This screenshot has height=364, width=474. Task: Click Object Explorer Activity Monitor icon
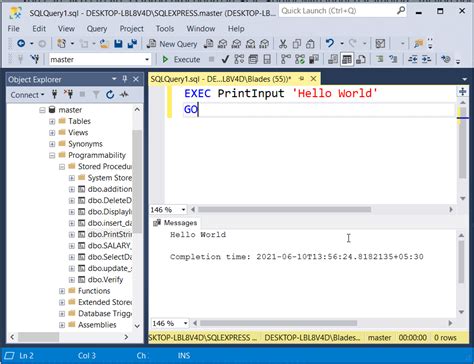pyautogui.click(x=124, y=95)
